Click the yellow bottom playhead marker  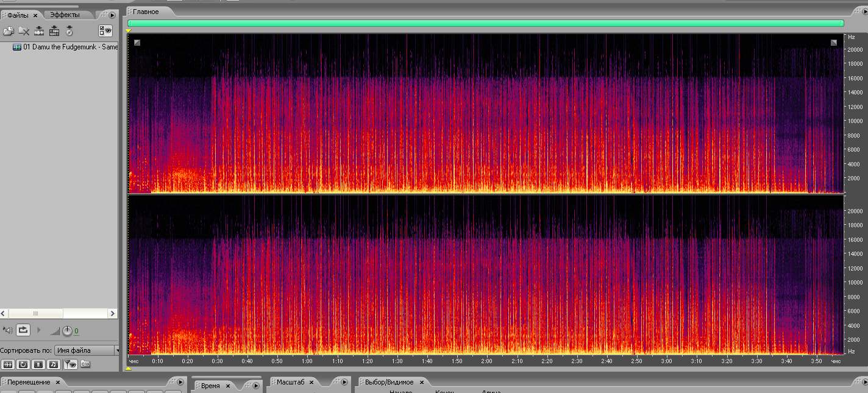pyautogui.click(x=129, y=368)
